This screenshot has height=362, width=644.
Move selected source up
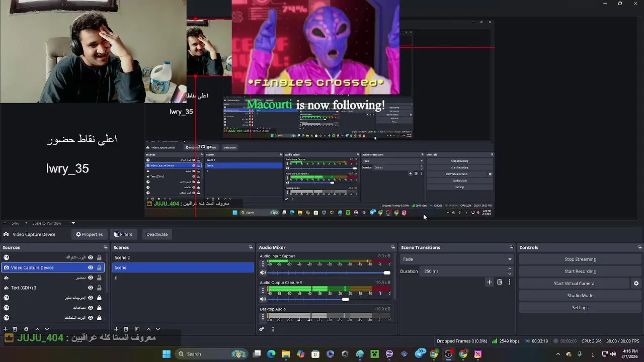tap(37, 329)
